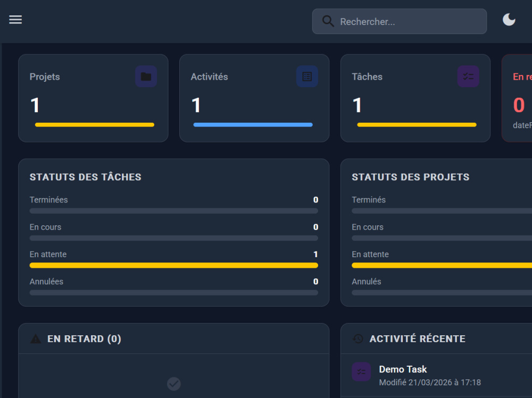Click the En attente label in project statuses
The image size is (532, 398).
click(370, 254)
